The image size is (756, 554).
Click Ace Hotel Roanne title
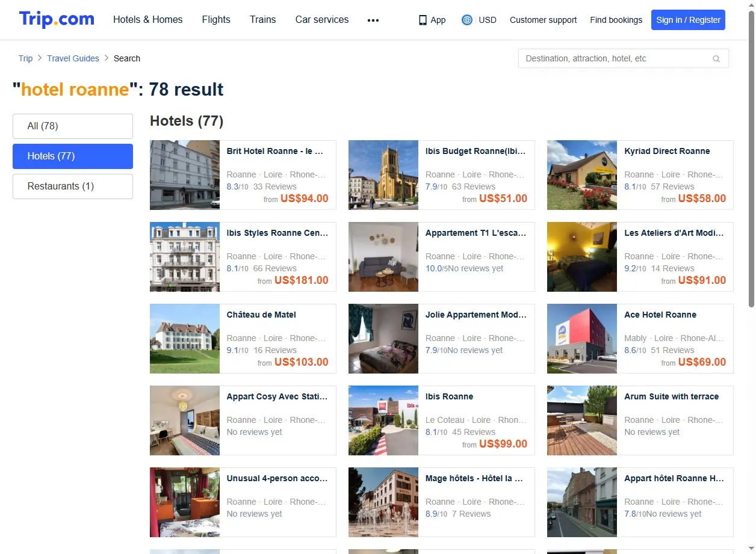(660, 315)
